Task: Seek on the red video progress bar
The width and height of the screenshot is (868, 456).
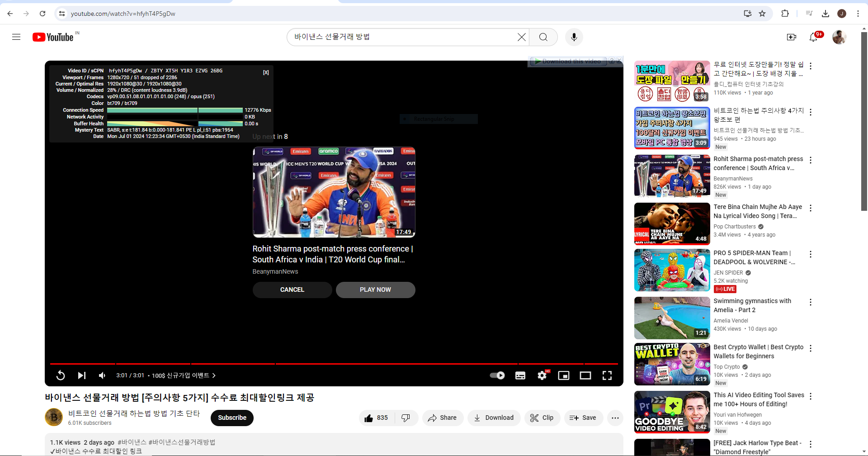Action: coord(334,364)
